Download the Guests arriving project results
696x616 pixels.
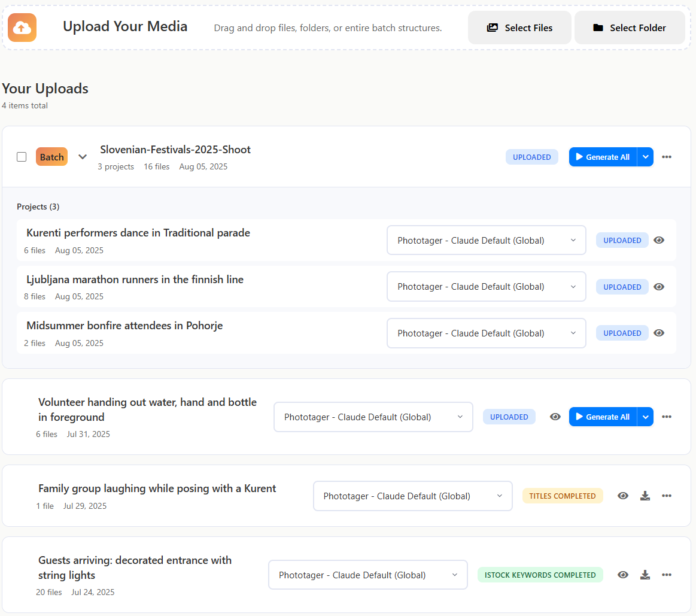645,575
